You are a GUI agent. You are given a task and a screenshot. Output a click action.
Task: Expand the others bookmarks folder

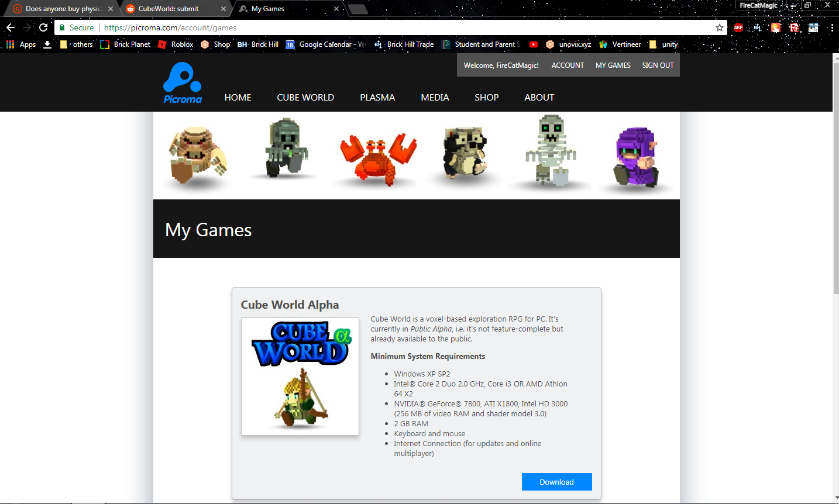point(76,44)
